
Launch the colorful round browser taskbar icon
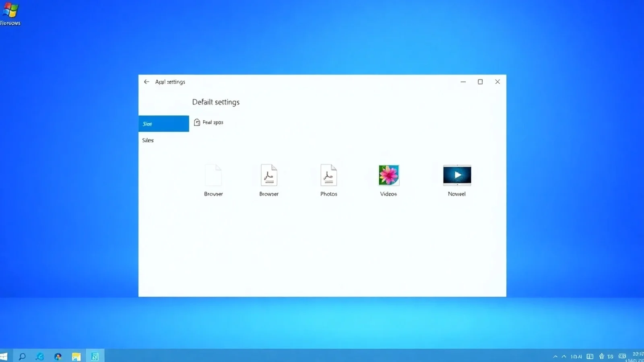pyautogui.click(x=58, y=356)
